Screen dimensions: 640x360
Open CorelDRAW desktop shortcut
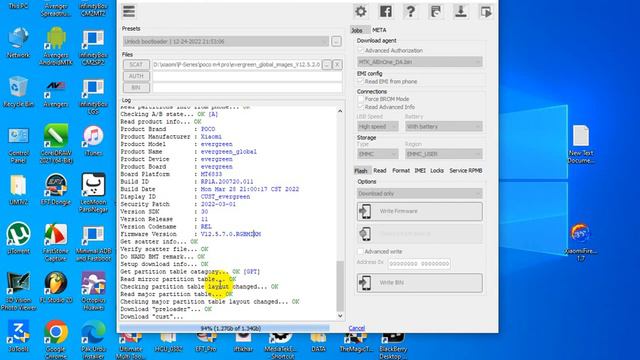pos(56,144)
